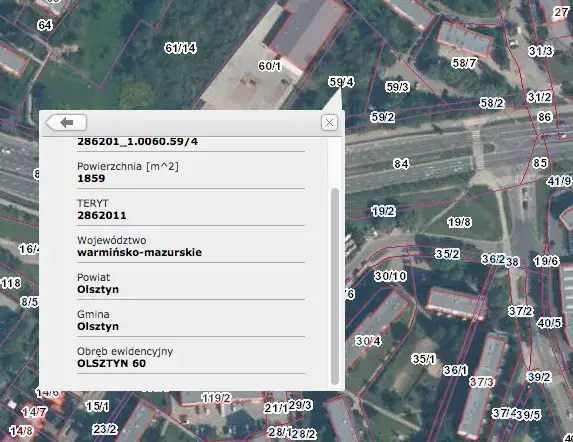The image size is (573, 442).
Task: Select parcel label 35/1
Action: click(x=424, y=359)
